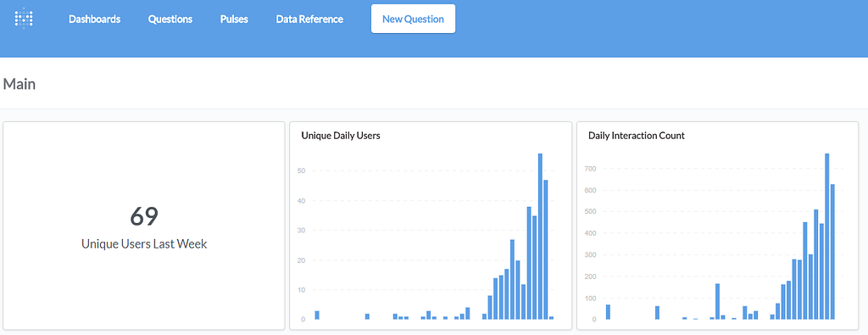Click the 700 axis label in Daily Interaction Count

coord(591,168)
